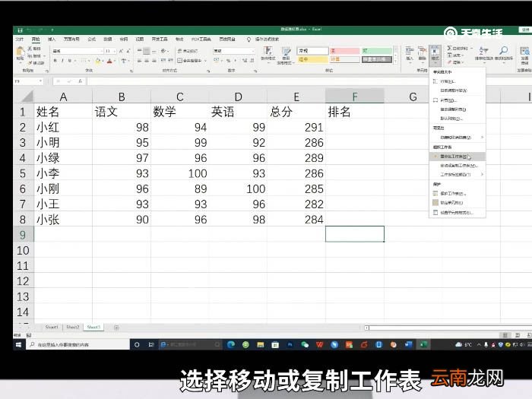The image size is (532, 399).
Task: Toggle Wrap Text (自动换行)
Action: click(x=187, y=51)
